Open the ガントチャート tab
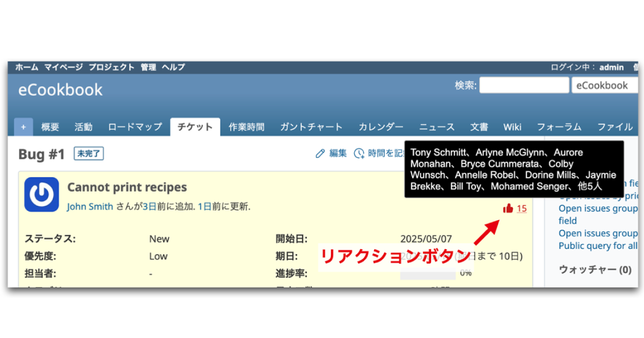 click(x=311, y=127)
